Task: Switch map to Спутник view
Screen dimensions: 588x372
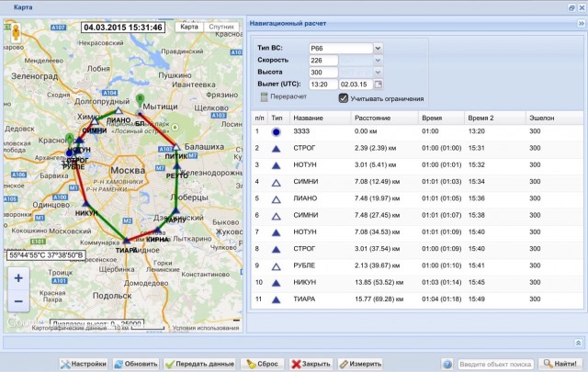Action: [220, 27]
